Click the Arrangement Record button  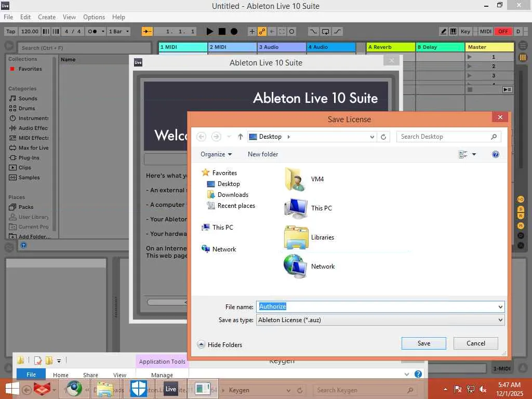click(234, 31)
